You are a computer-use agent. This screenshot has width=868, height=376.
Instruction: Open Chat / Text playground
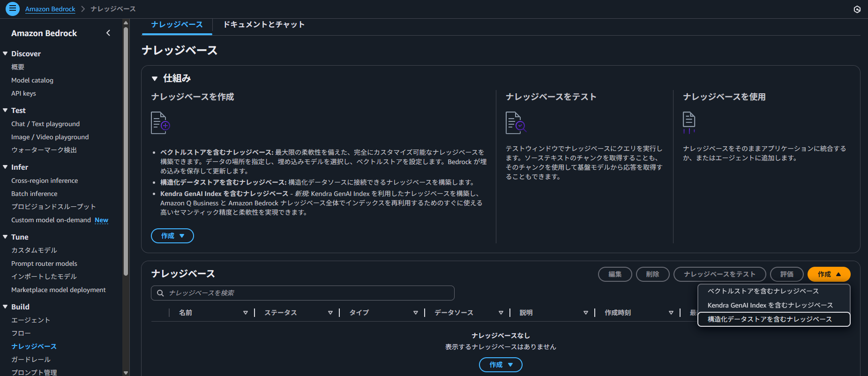click(45, 124)
